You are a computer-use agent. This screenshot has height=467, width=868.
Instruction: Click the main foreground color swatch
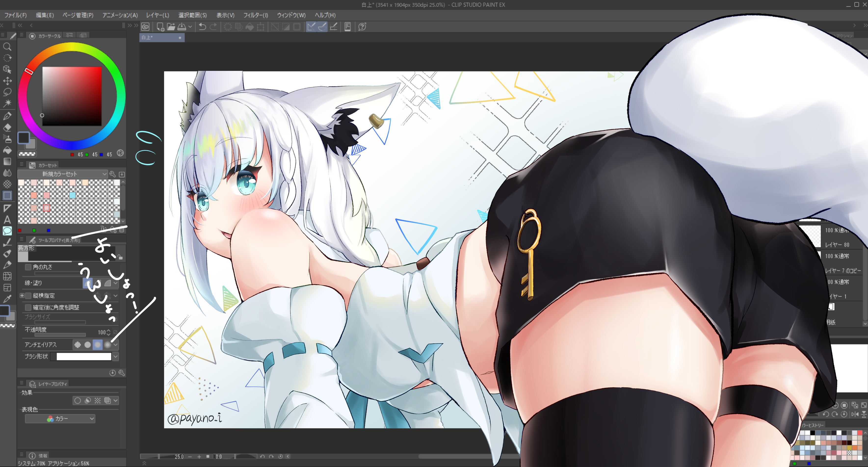[23, 137]
